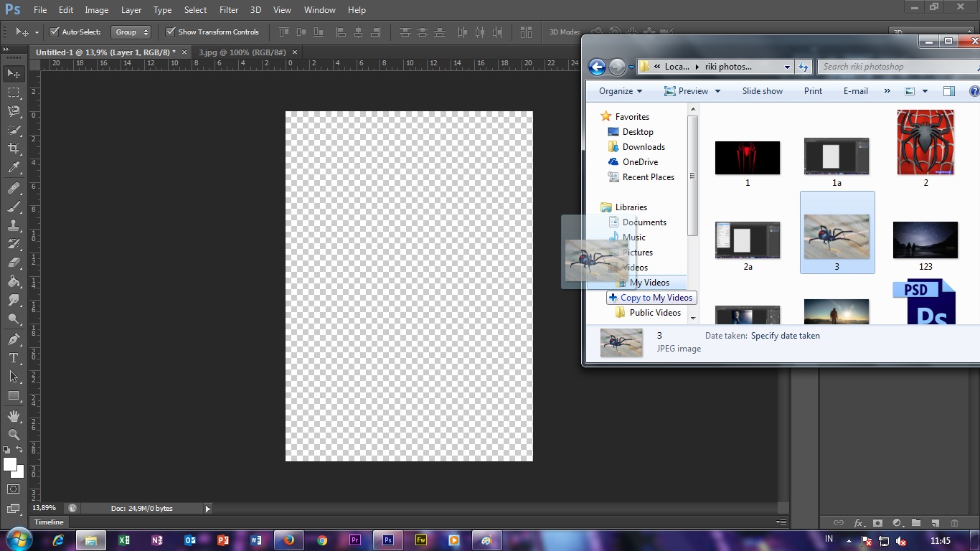Select the Move tool
980x551 pixels.
(13, 72)
